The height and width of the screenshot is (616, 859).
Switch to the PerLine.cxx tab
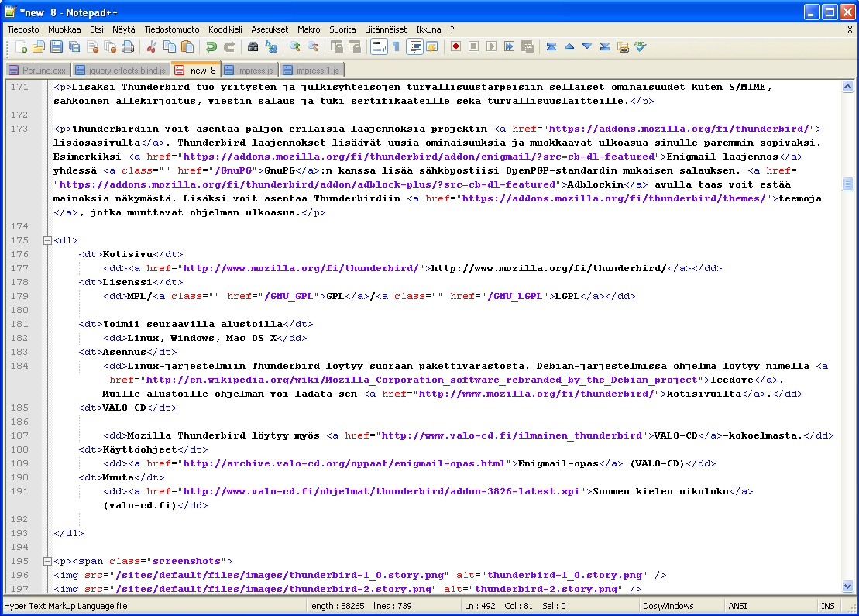click(38, 71)
